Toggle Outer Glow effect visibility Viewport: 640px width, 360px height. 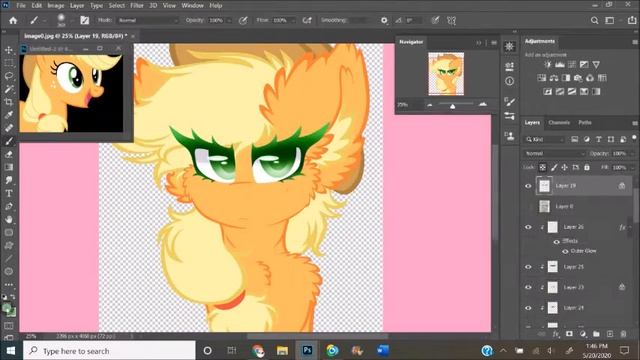(565, 251)
